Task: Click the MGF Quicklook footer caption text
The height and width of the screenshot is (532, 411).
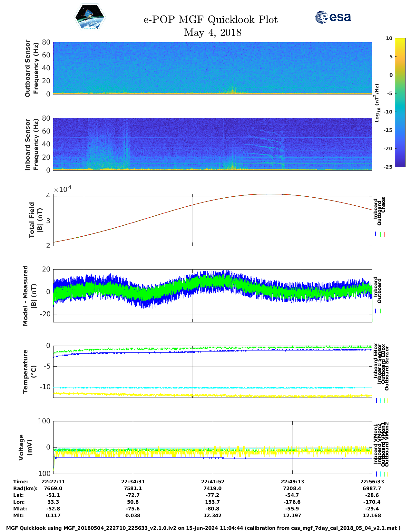Action: point(203,528)
